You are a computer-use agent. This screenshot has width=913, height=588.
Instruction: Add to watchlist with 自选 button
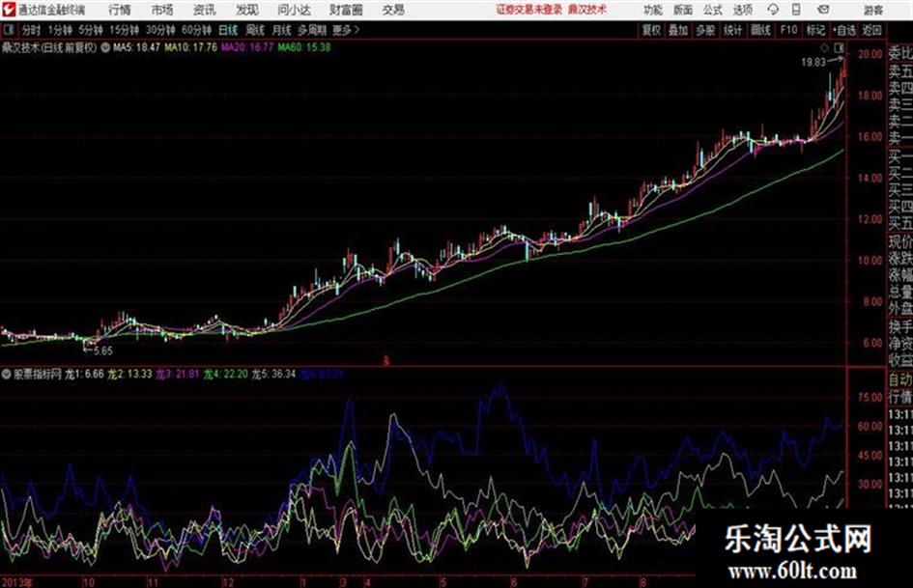[844, 30]
